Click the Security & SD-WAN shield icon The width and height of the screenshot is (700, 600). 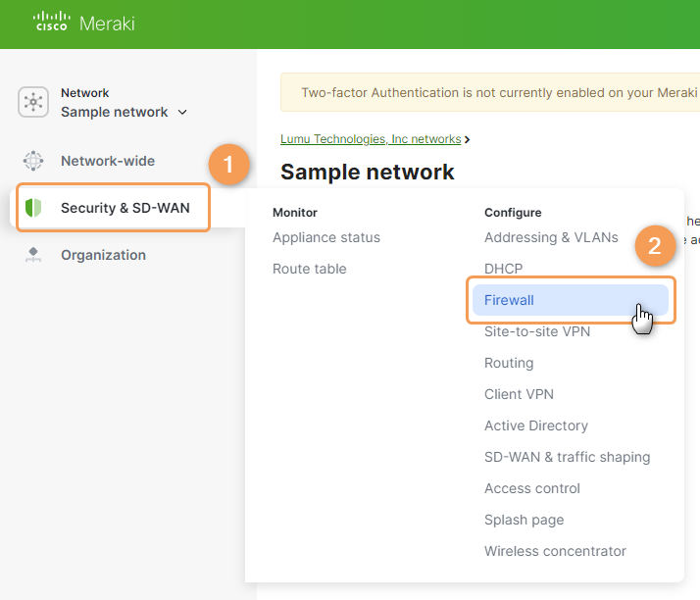33,208
